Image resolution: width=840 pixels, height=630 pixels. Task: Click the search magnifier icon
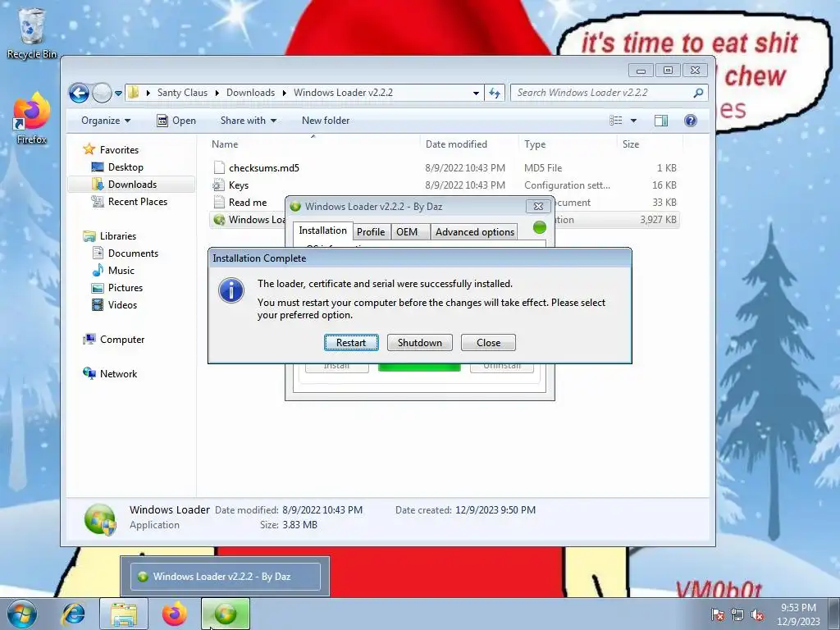pos(698,94)
